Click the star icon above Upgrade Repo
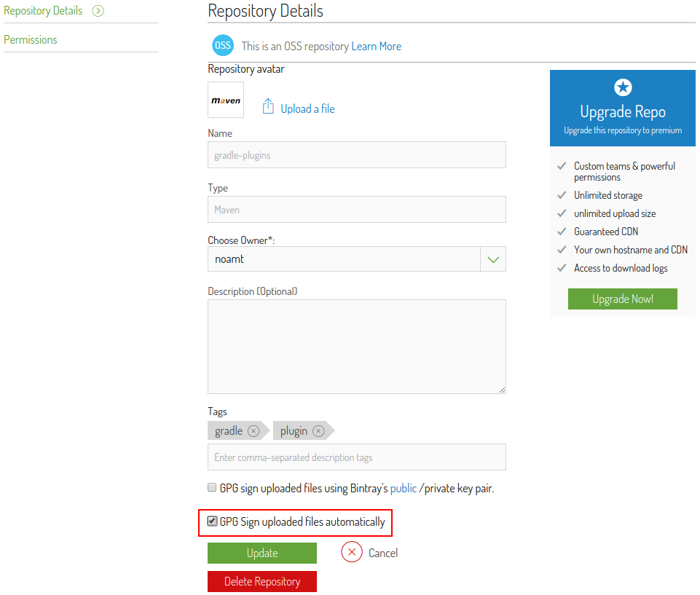 pyautogui.click(x=623, y=88)
